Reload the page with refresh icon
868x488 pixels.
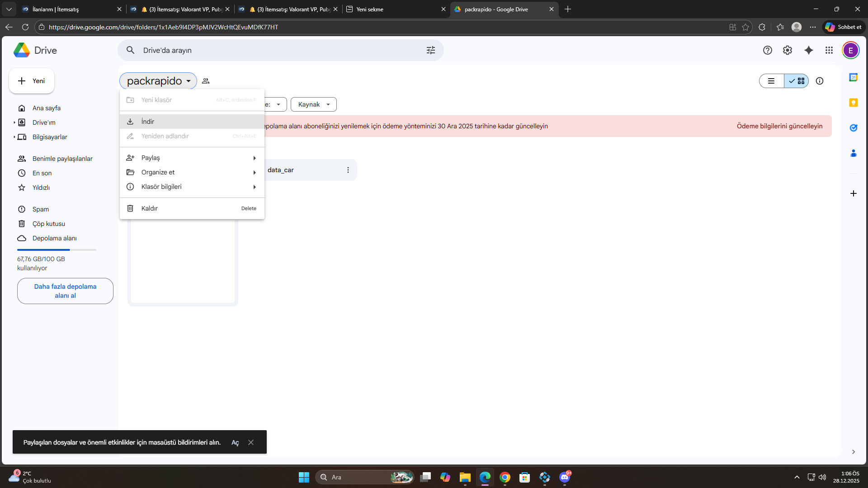click(25, 27)
